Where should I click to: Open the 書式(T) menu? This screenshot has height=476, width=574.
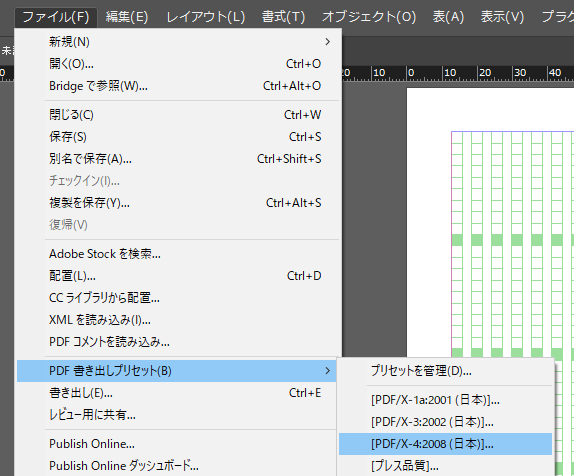tap(283, 17)
